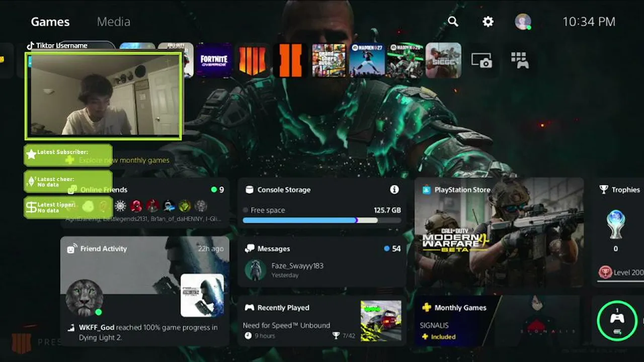Image resolution: width=644 pixels, height=362 pixels.
Task: Open the Dying Light 2 cover thumbnail
Action: point(202,295)
